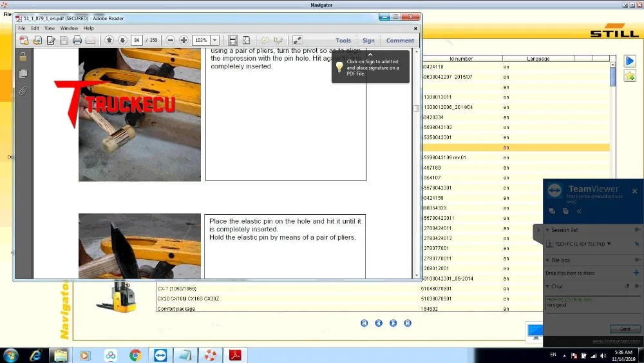Select the row CX20 CX10M CX16S CX30Z
Screen dimensions: 644x363
click(349, 299)
